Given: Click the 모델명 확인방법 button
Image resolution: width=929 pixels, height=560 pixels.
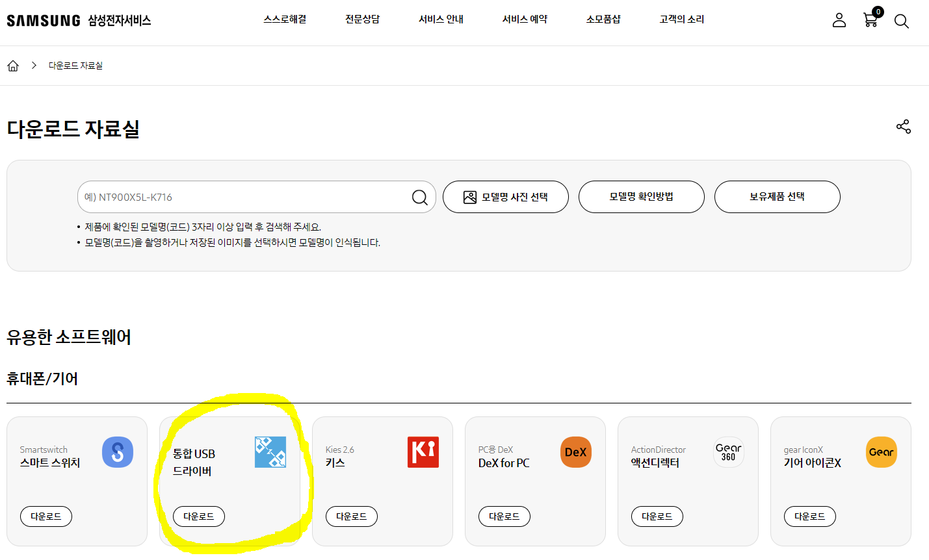Looking at the screenshot, I should coord(642,197).
